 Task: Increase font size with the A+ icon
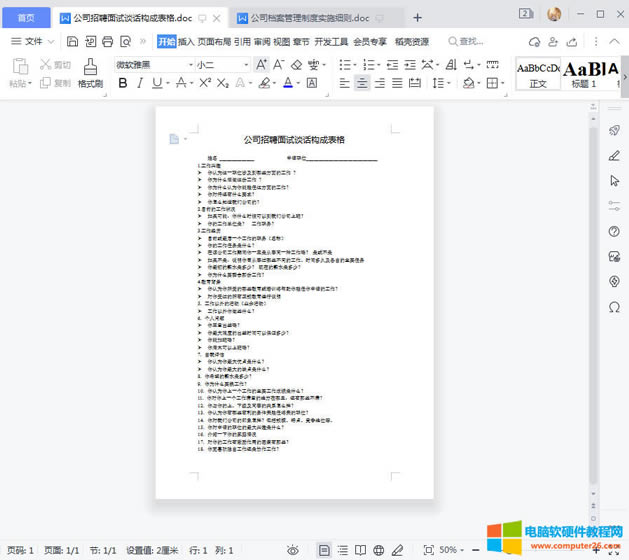262,64
